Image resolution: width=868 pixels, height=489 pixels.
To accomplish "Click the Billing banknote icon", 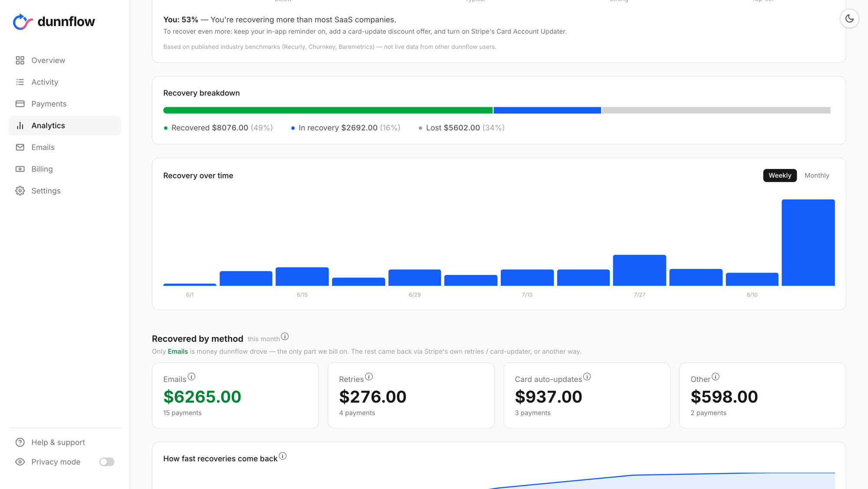I will tap(20, 169).
